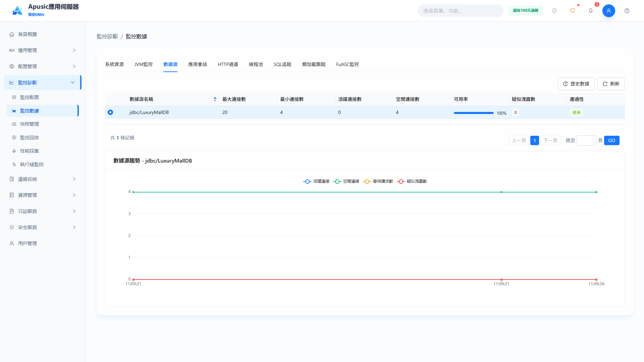Switch to SQL追蹤 tab
The width and height of the screenshot is (644, 362).
click(282, 64)
